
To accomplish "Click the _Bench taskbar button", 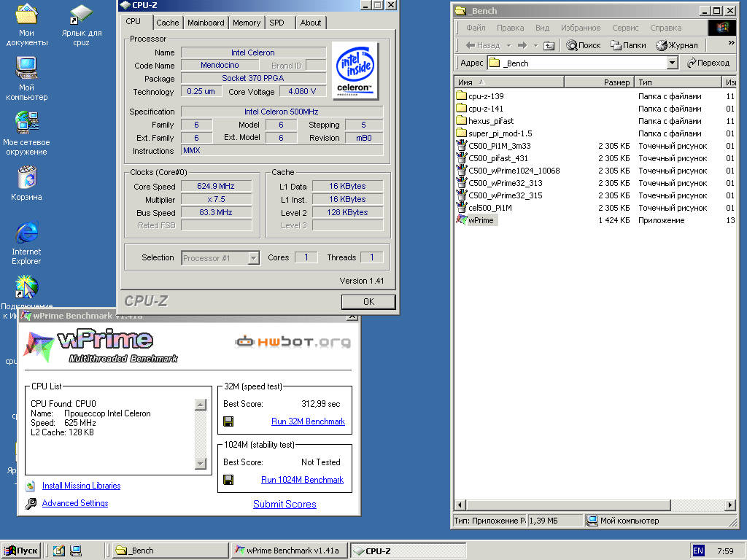I will coord(171,551).
